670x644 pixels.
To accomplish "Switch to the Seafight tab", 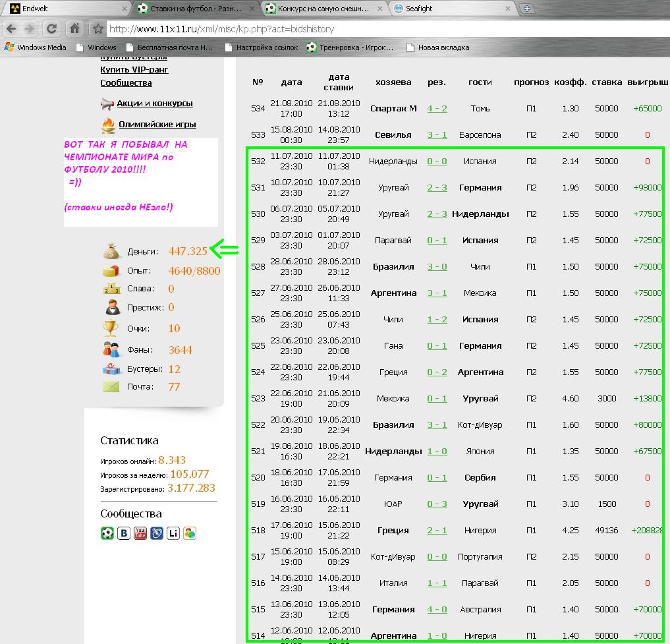I will point(448,9).
